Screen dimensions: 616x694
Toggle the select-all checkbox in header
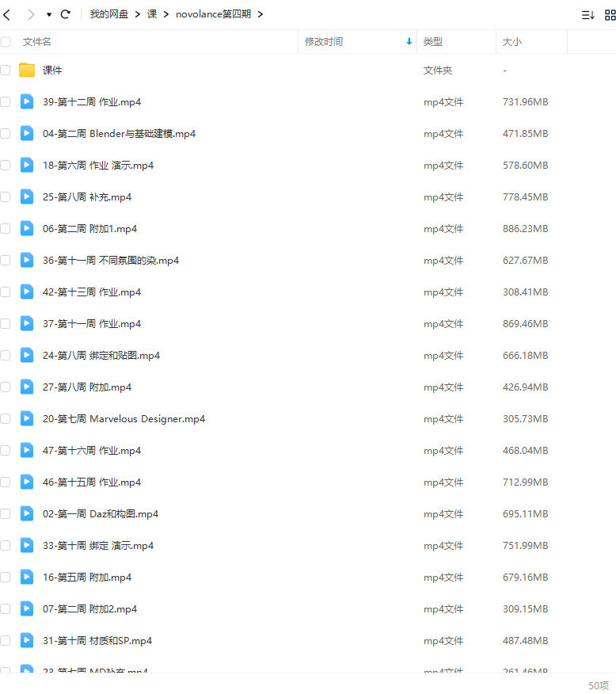tap(6, 42)
